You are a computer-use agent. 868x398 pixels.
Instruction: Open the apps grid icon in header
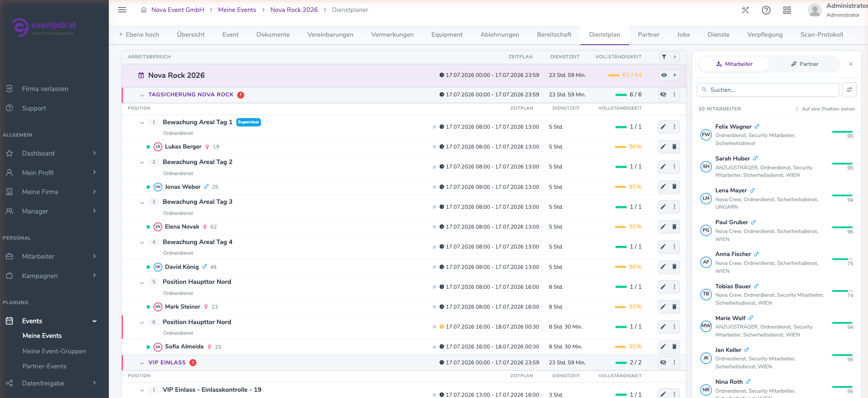(787, 10)
